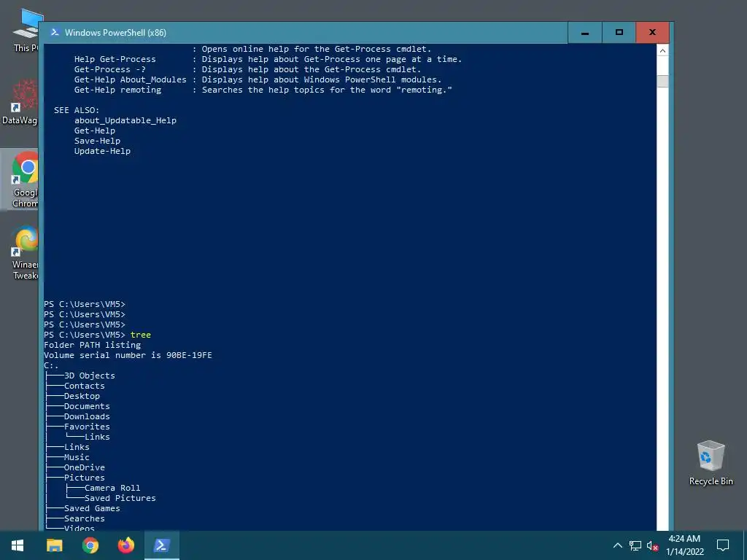Click 'about_Updatable_Help' under SEE ALSO

[x=125, y=120]
